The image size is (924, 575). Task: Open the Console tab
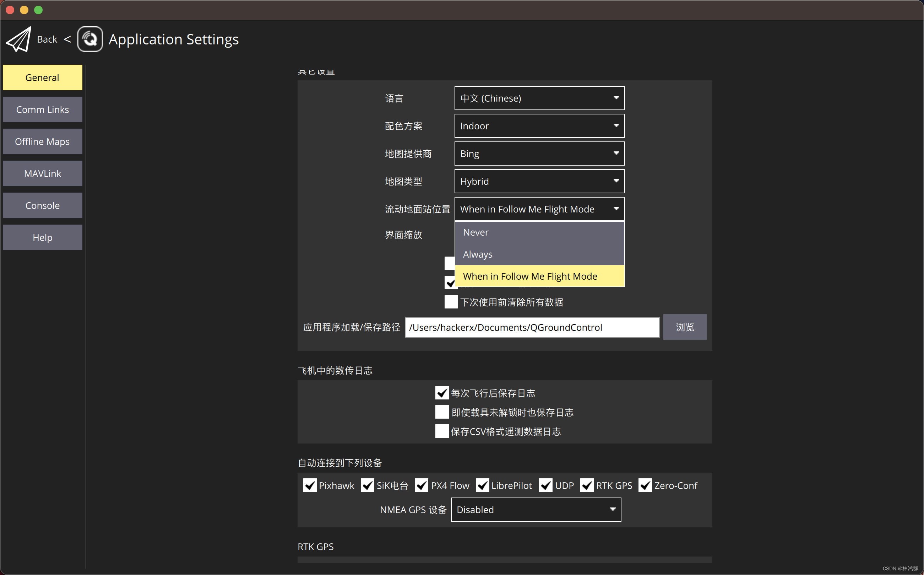(x=43, y=205)
